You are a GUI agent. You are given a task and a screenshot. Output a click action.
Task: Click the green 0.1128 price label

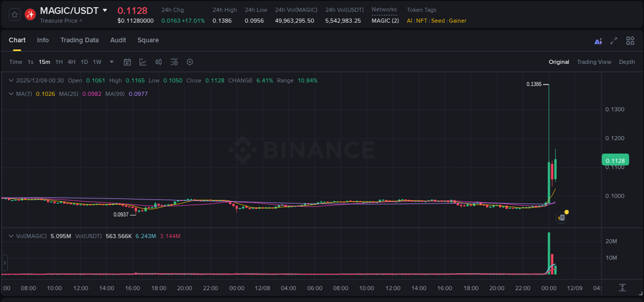click(x=615, y=160)
